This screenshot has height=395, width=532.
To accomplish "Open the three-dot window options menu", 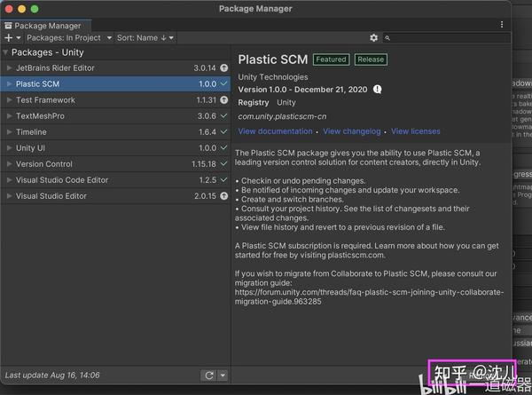I will [x=502, y=25].
